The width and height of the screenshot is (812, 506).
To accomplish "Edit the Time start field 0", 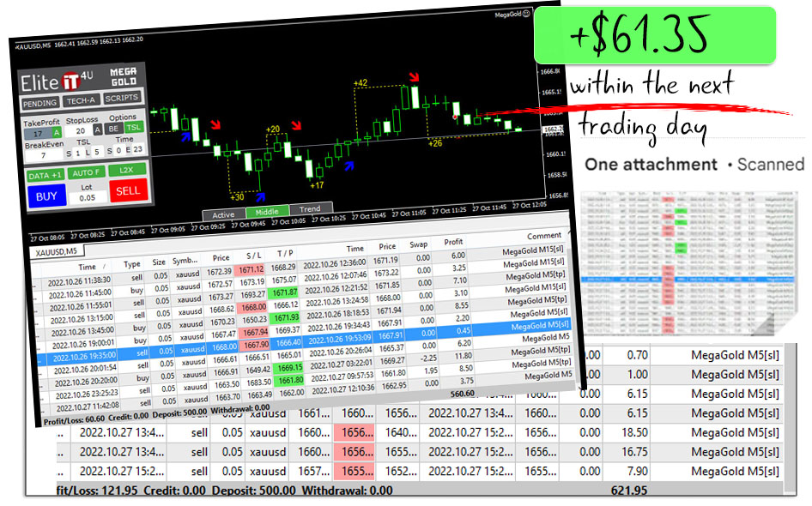I will 118,151.
